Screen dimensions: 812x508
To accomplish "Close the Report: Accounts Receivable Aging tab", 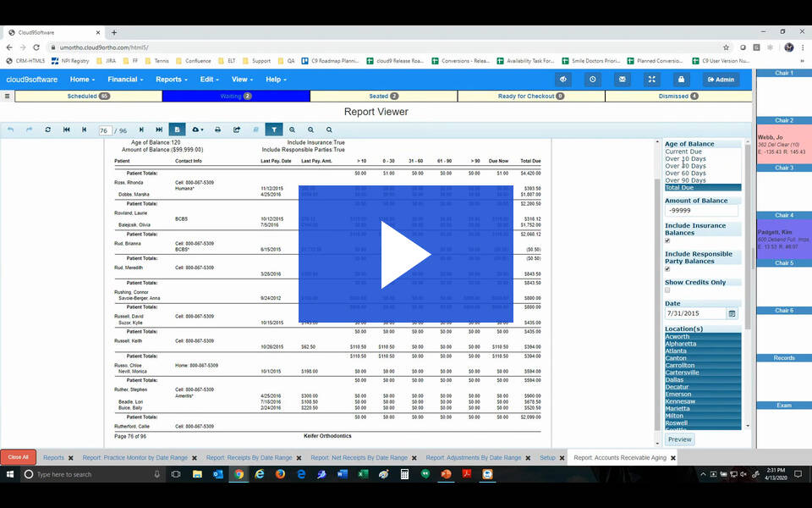I will click(x=673, y=458).
